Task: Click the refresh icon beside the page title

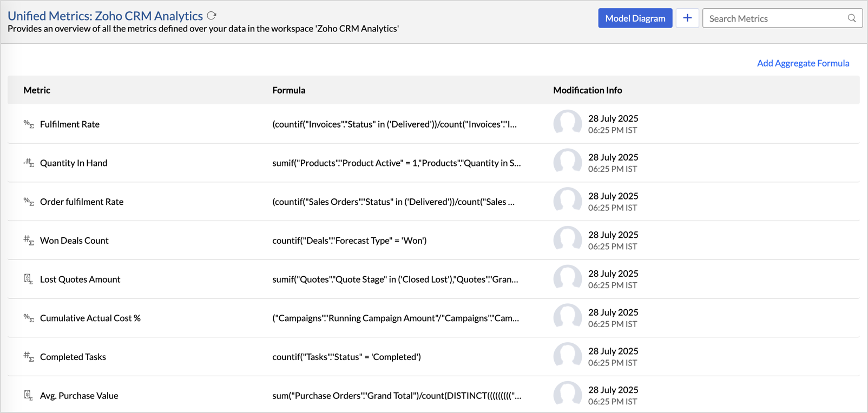Action: click(x=212, y=16)
